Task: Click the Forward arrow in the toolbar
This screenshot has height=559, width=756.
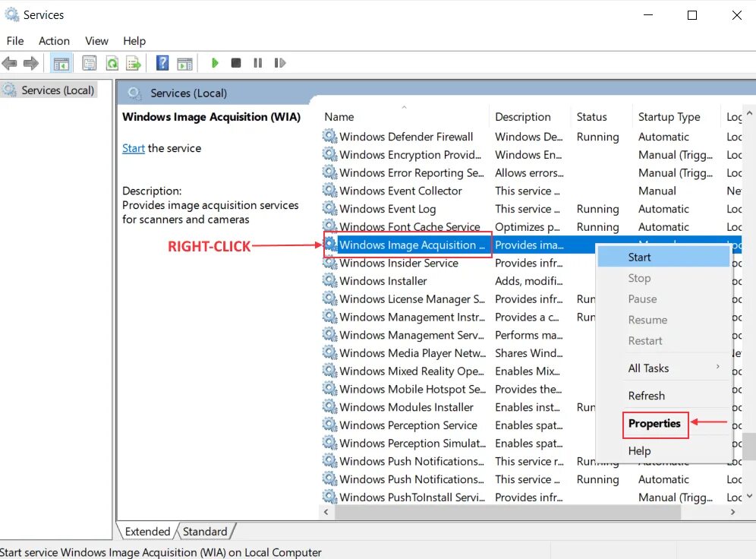Action: coord(31,63)
